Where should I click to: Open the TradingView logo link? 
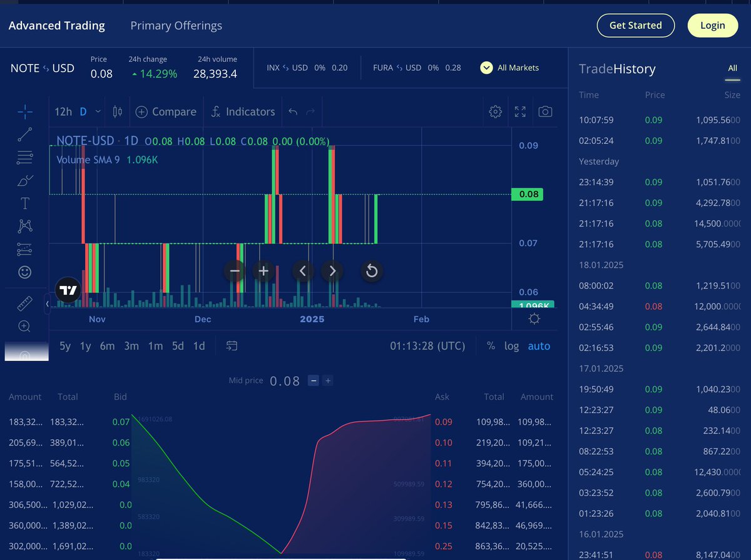[68, 290]
